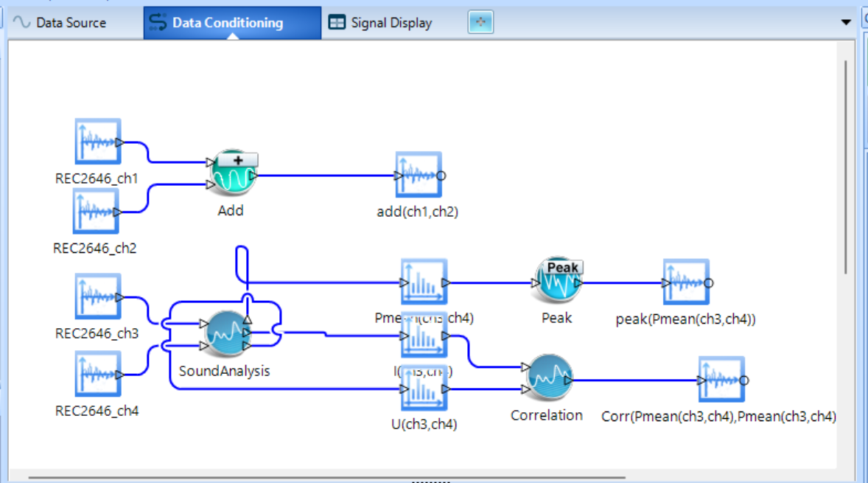Click the SoundAnalysis block icon

pyautogui.click(x=224, y=333)
